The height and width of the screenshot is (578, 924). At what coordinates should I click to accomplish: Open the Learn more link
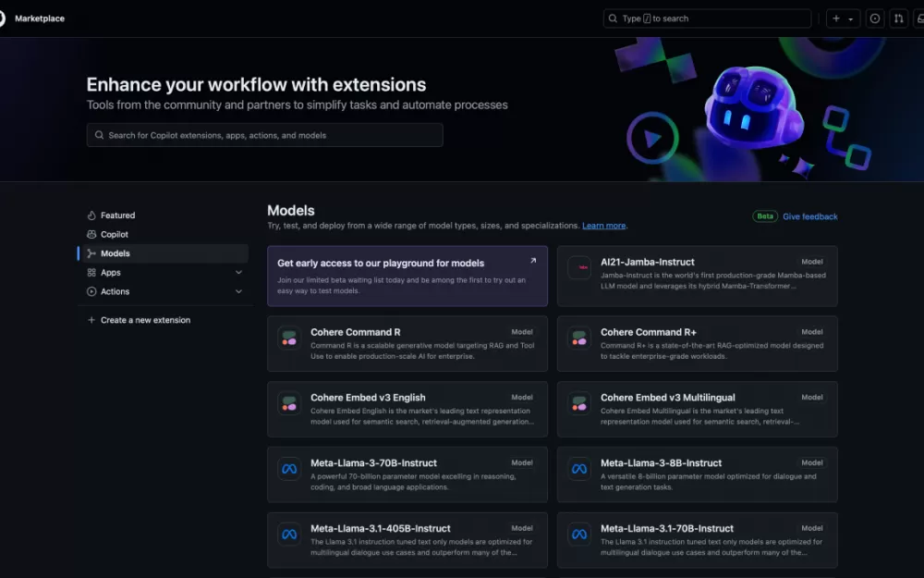(604, 226)
